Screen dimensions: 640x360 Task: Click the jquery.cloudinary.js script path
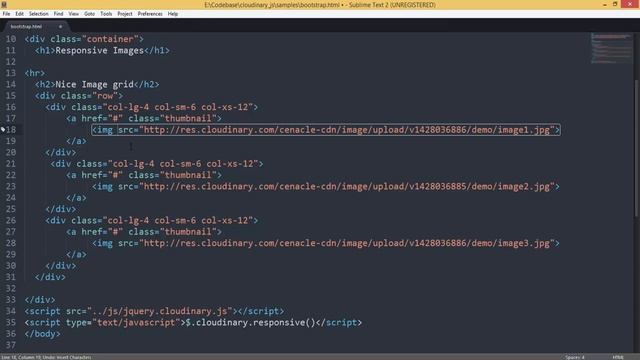pos(160,311)
